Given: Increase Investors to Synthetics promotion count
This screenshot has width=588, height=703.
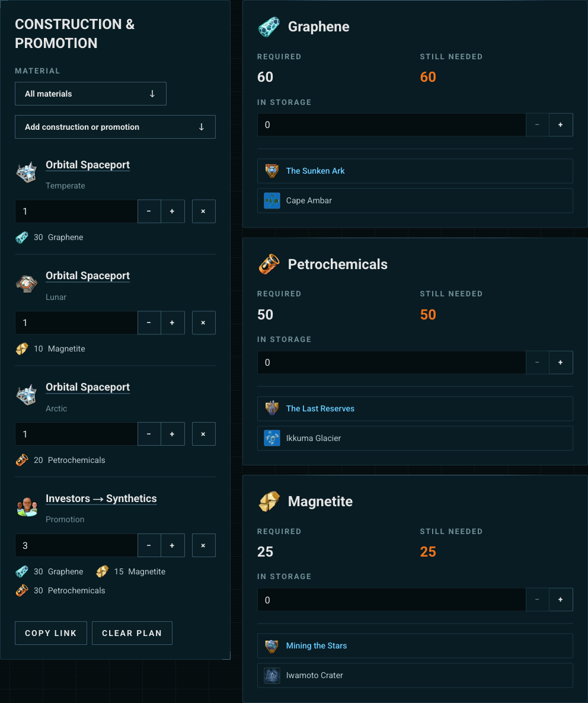Looking at the screenshot, I should pos(172,545).
